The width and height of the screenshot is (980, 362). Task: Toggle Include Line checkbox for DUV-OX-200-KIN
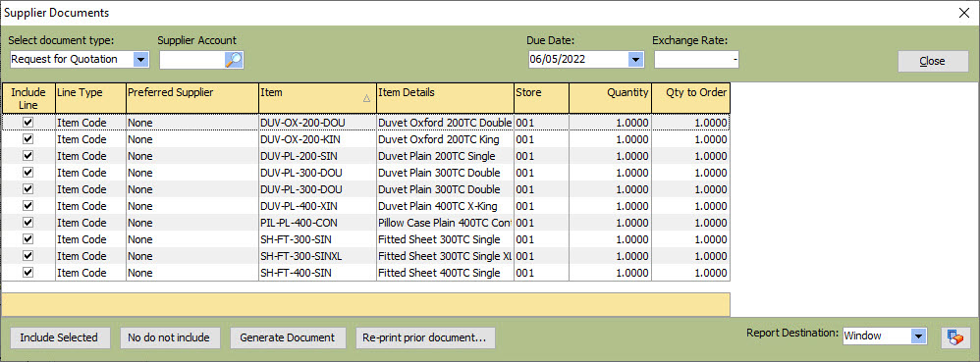[x=28, y=139]
